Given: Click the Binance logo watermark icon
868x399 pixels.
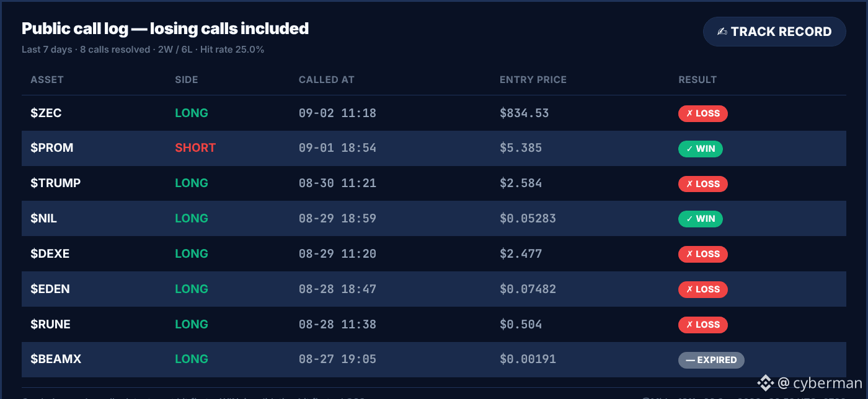Looking at the screenshot, I should point(766,383).
